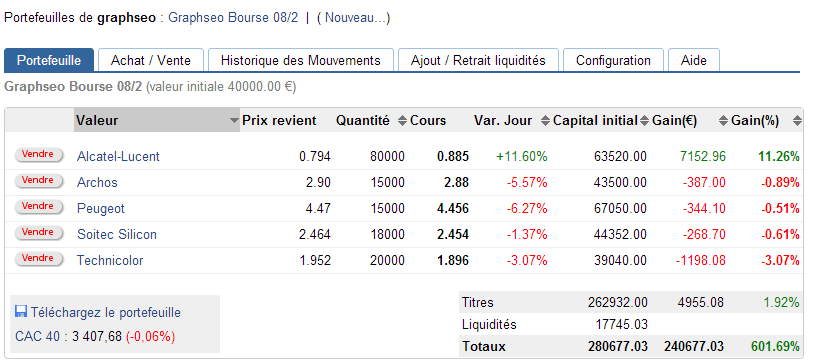
Task: Sort by the Valeur column dropdown arrow
Action: [234, 121]
